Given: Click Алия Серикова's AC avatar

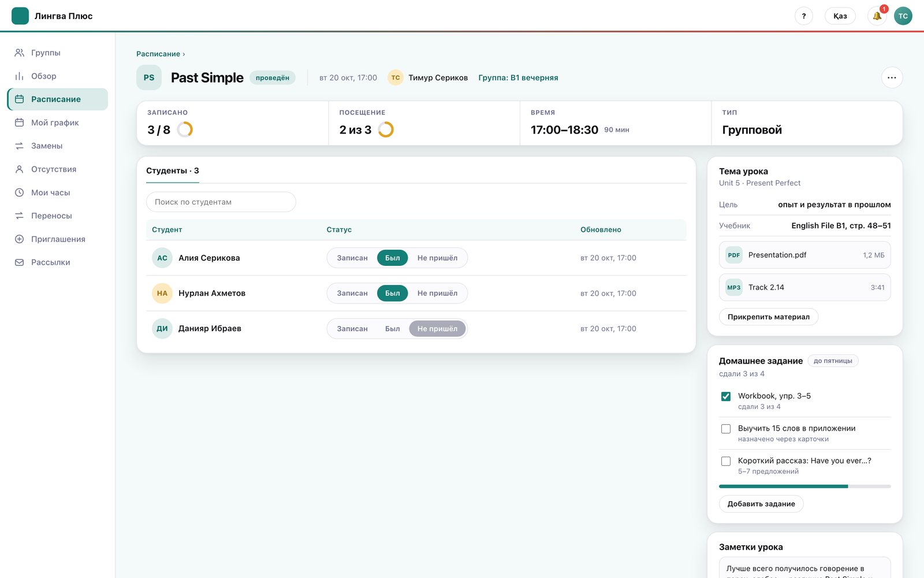Looking at the screenshot, I should click(x=162, y=258).
